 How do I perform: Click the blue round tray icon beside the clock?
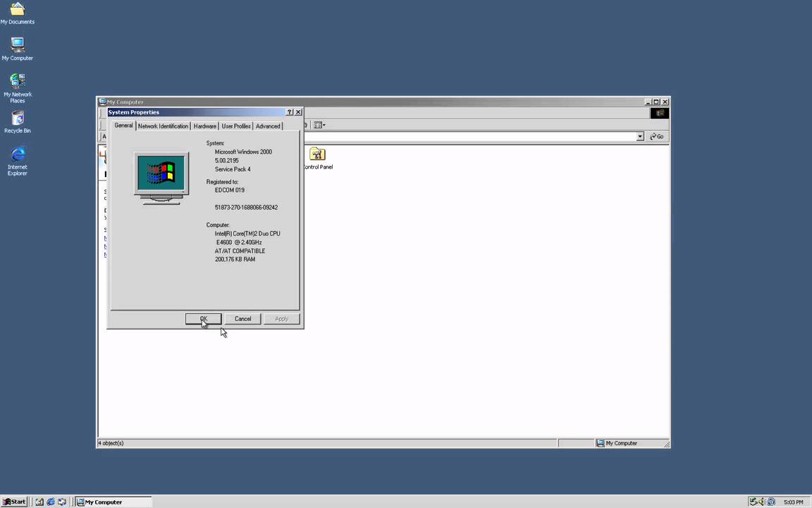tap(771, 502)
